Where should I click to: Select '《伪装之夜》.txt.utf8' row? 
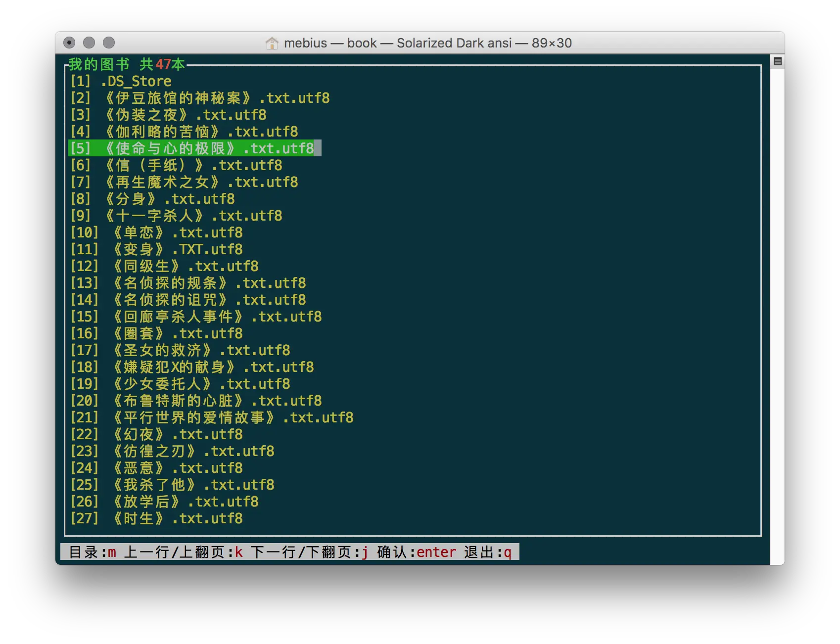[168, 115]
